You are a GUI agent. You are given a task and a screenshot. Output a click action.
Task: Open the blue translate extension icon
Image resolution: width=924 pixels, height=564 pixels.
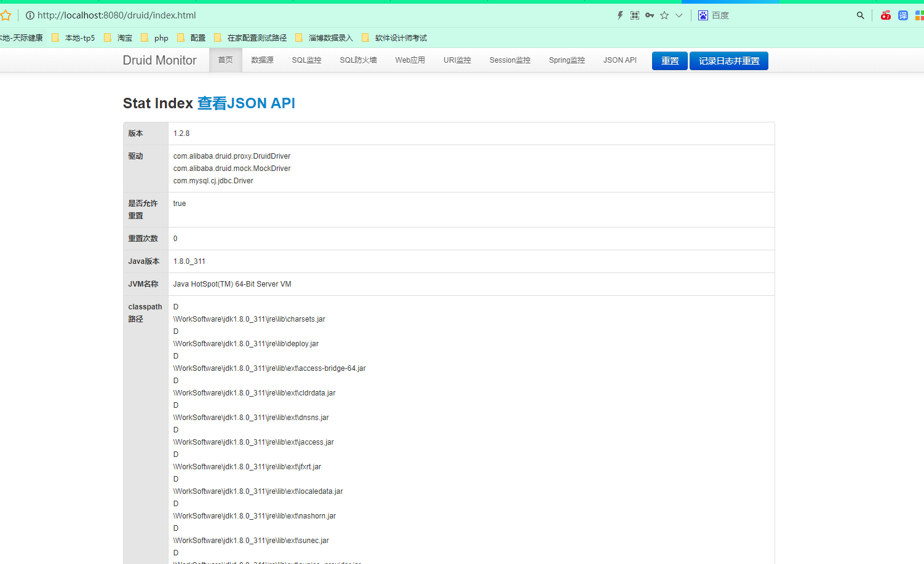pyautogui.click(x=903, y=15)
